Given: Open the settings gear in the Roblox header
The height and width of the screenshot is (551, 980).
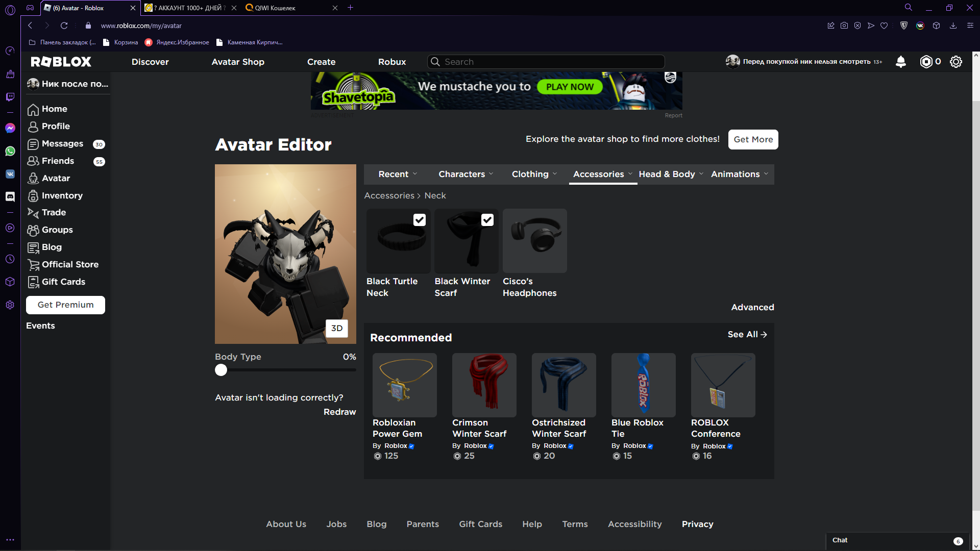Looking at the screenshot, I should [x=956, y=62].
